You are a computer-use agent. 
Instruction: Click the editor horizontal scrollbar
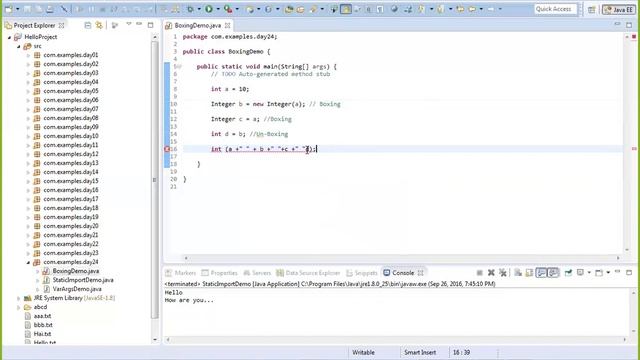(x=402, y=258)
